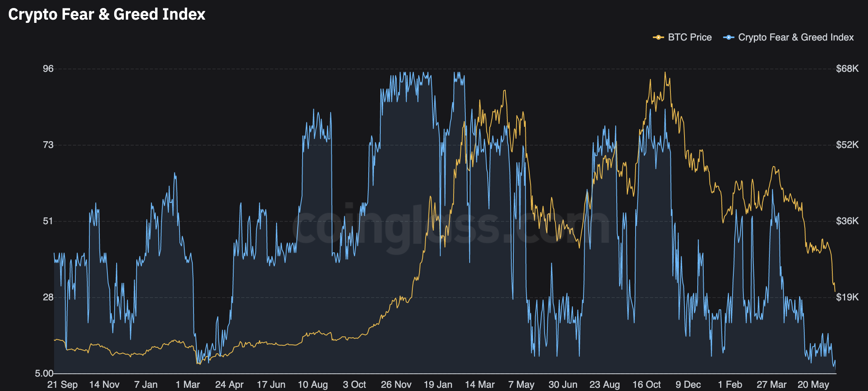Click the 10 Aug x-axis tick label

(x=313, y=384)
